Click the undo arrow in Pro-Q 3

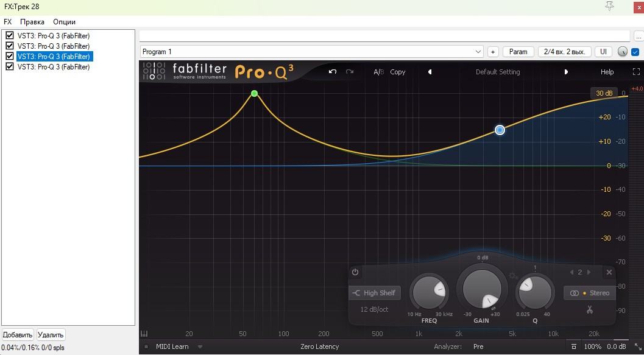point(333,72)
